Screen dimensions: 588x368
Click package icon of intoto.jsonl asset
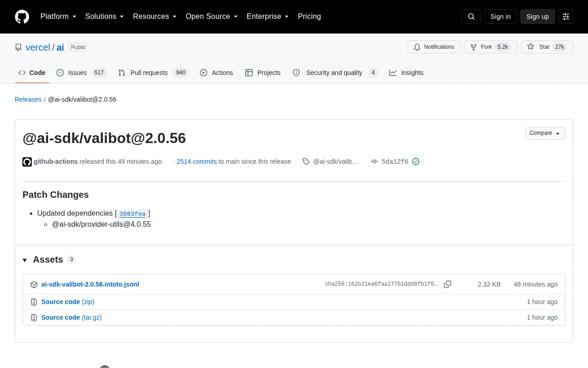(34, 284)
